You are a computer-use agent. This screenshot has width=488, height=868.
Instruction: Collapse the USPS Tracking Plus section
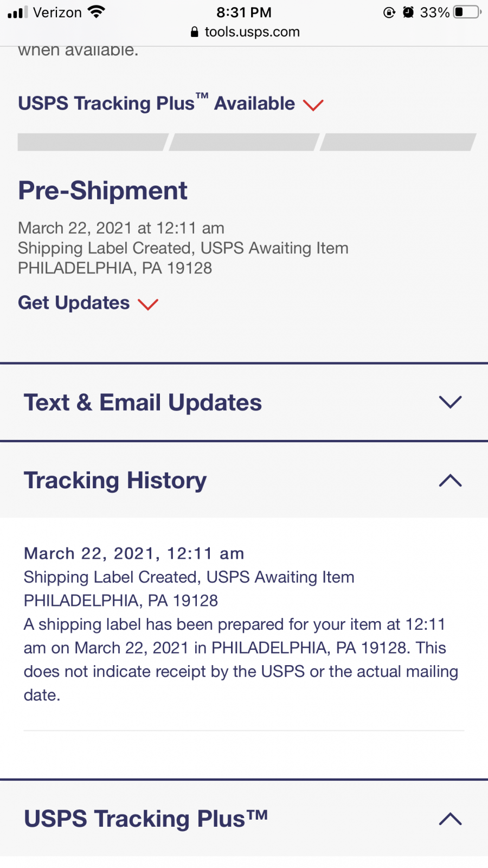(x=451, y=819)
